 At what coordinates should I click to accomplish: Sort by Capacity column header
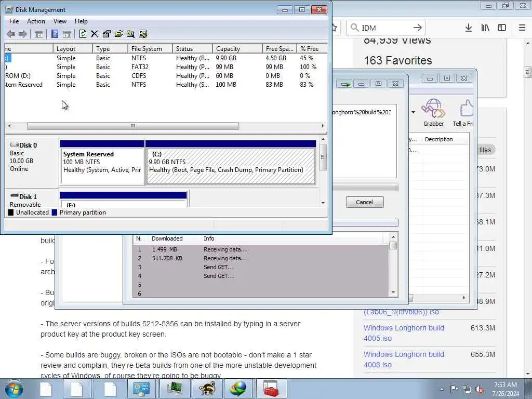[x=237, y=48]
